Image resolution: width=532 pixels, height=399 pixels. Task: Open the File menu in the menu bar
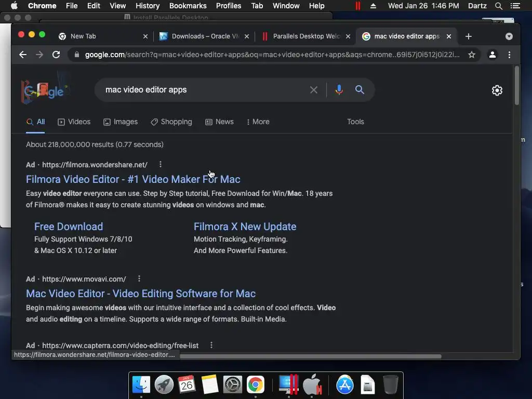(x=72, y=6)
